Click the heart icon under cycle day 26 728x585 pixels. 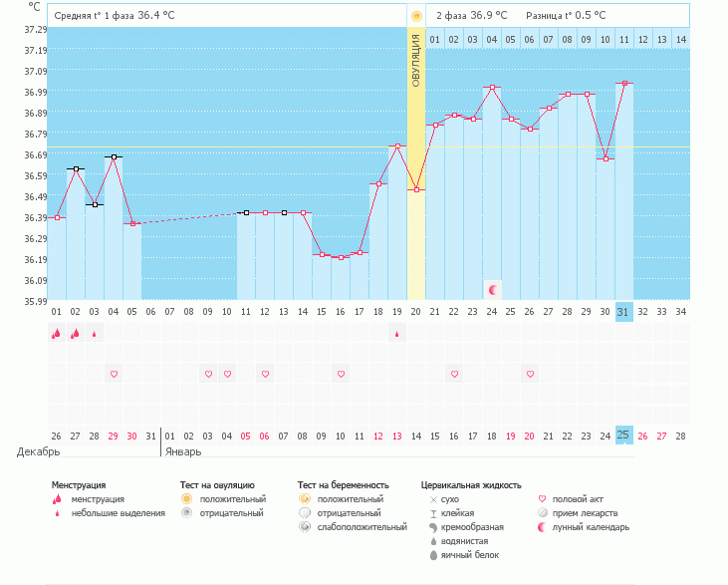click(x=530, y=374)
